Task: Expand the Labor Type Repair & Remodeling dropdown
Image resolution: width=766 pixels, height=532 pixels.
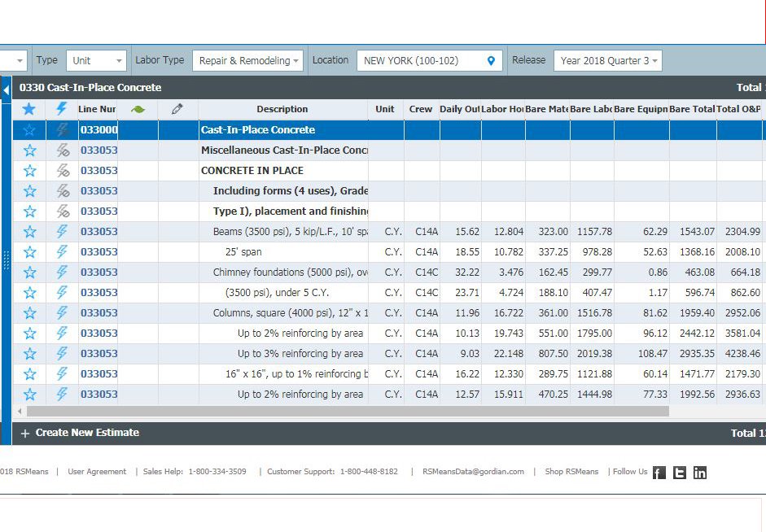Action: [x=247, y=61]
